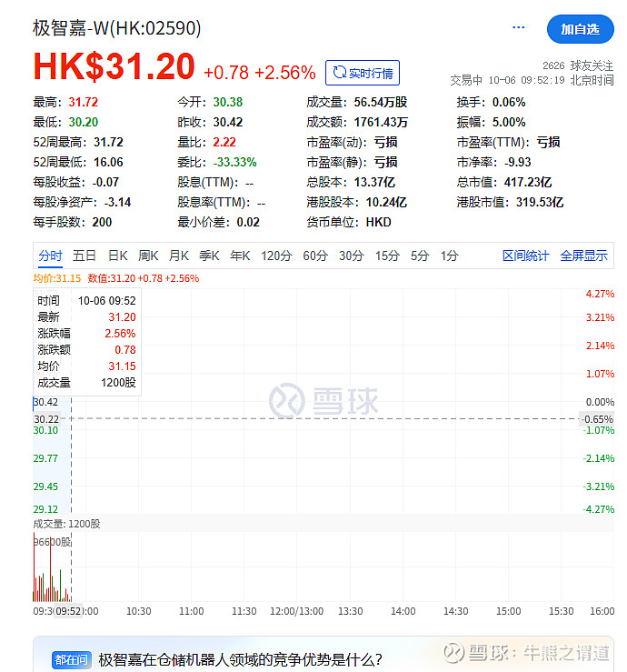627x672 pixels.
Task: Click 全屏显示 fullscreen display link
Action: pos(583,256)
